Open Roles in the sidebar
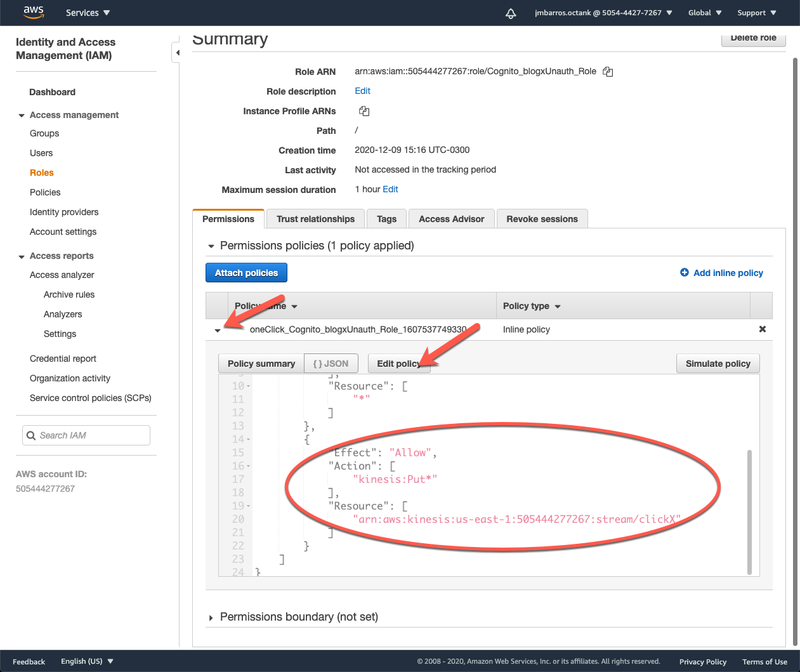The height and width of the screenshot is (672, 800). 42,173
